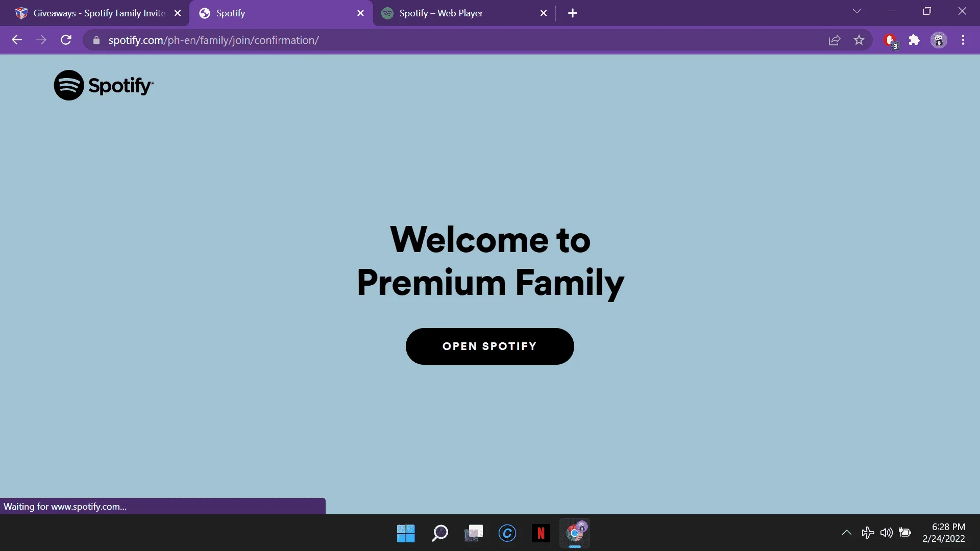Screen dimensions: 980x551
Task: Open the browser profile avatar
Action: point(939,40)
